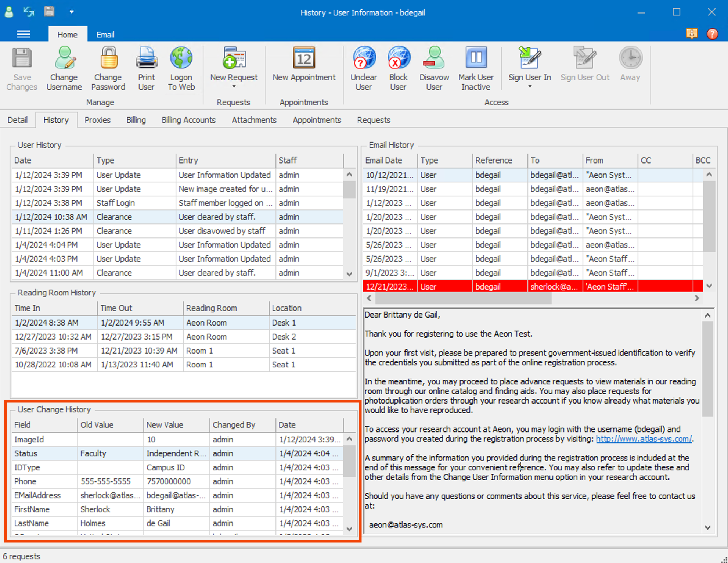Image resolution: width=728 pixels, height=563 pixels.
Task: Expand the quick access toolbar customize arrow
Action: coord(72,11)
